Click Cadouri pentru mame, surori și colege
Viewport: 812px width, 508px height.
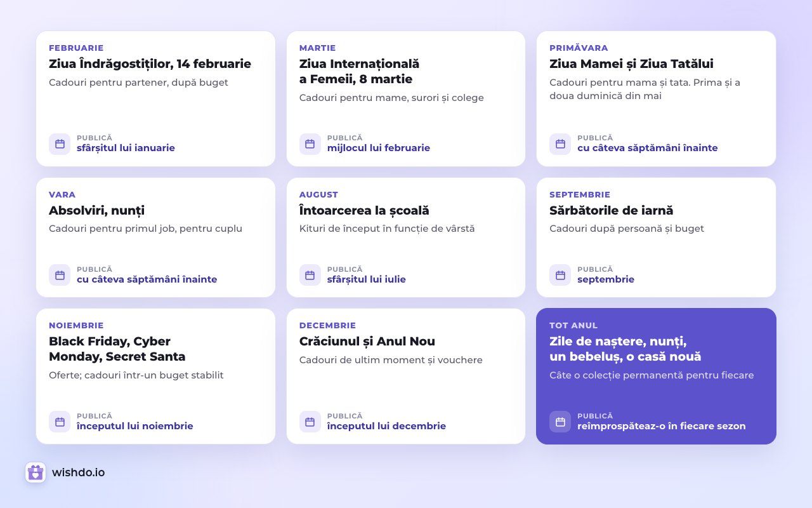(x=391, y=98)
